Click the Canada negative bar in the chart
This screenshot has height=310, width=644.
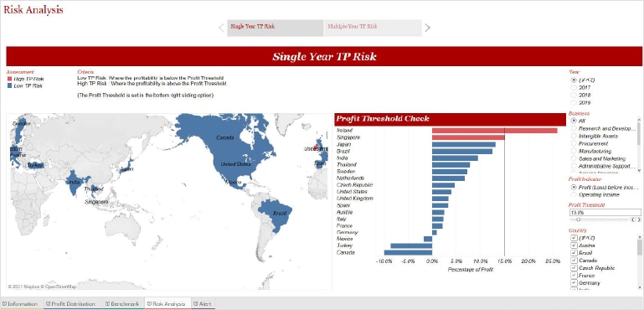(x=408, y=252)
